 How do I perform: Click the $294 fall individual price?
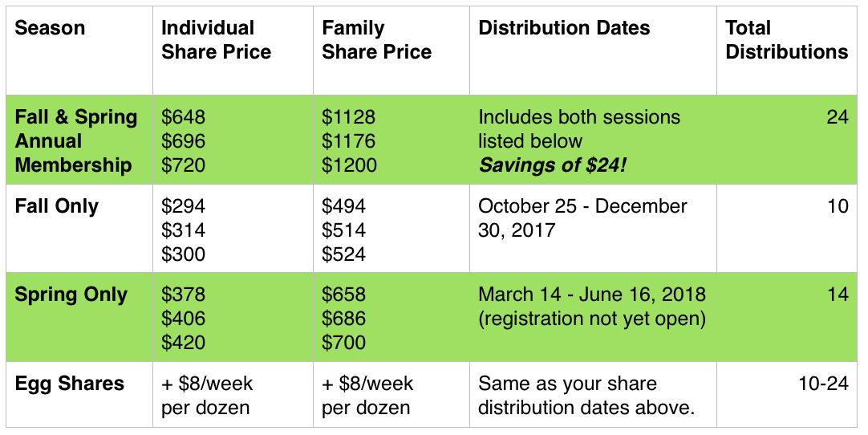(183, 206)
